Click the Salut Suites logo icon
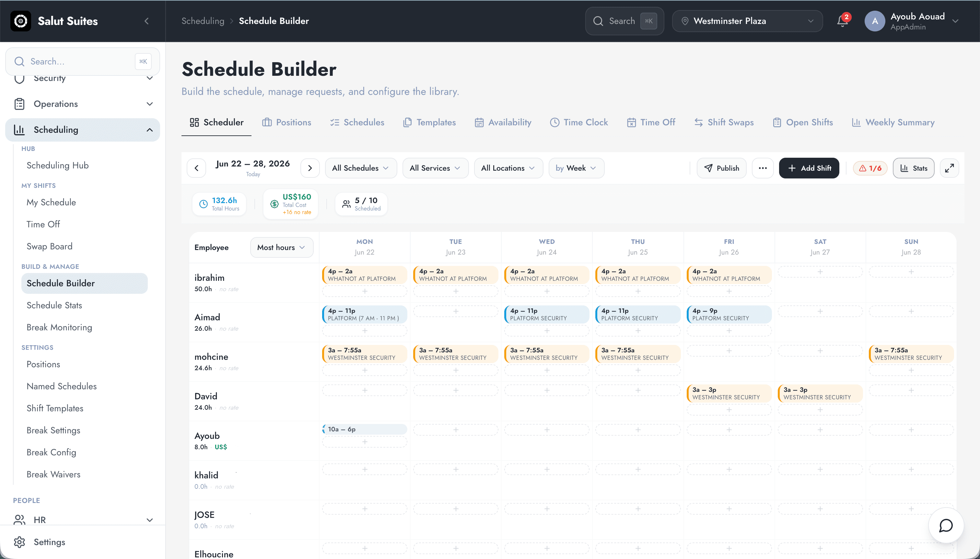The width and height of the screenshot is (980, 559). coord(21,21)
